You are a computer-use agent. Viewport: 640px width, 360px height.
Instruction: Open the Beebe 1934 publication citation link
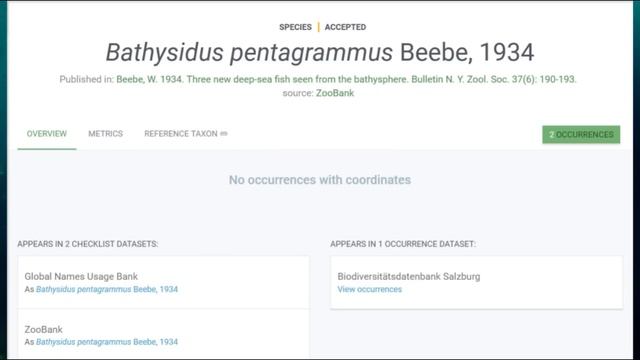346,79
